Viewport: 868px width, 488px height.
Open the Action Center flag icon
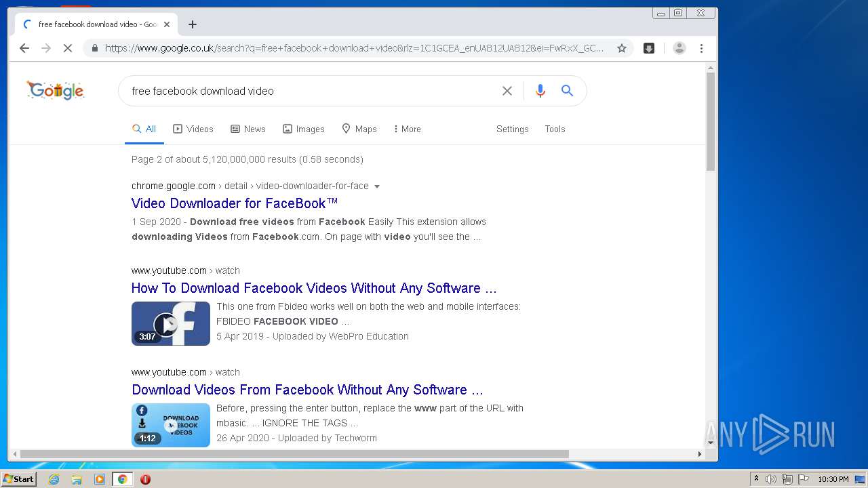(x=804, y=479)
